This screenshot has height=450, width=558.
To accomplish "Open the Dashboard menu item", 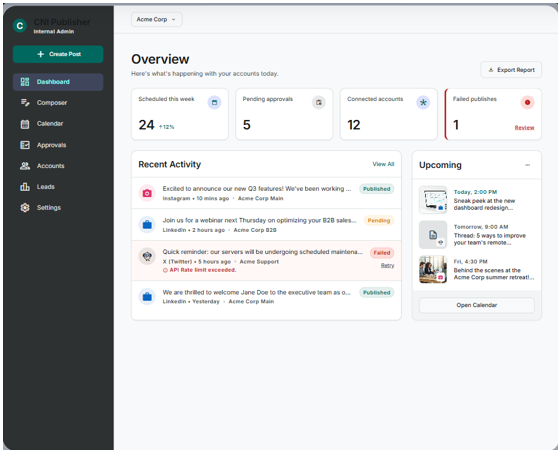I will coord(58,82).
